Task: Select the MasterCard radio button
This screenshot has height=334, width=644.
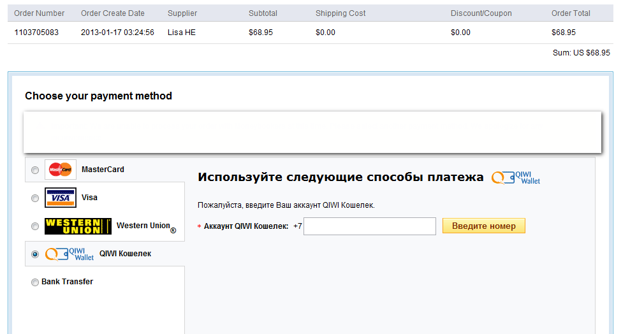Action: click(x=35, y=170)
